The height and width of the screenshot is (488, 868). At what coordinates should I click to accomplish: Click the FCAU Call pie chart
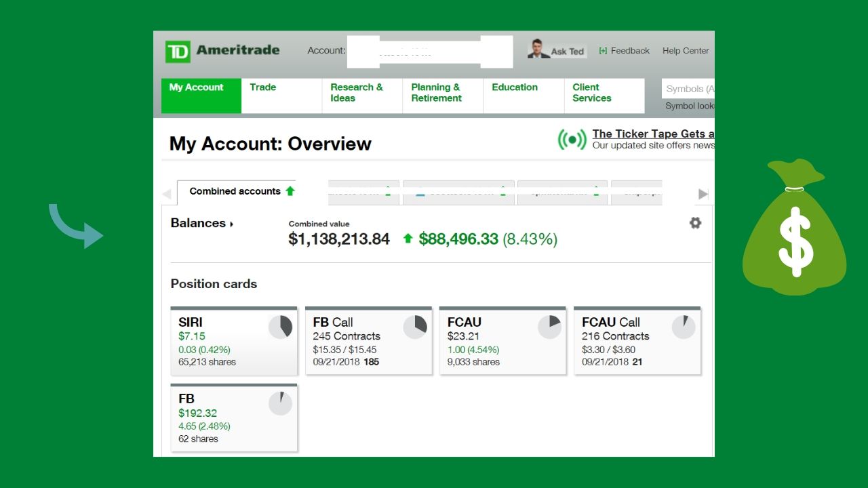pyautogui.click(x=684, y=327)
